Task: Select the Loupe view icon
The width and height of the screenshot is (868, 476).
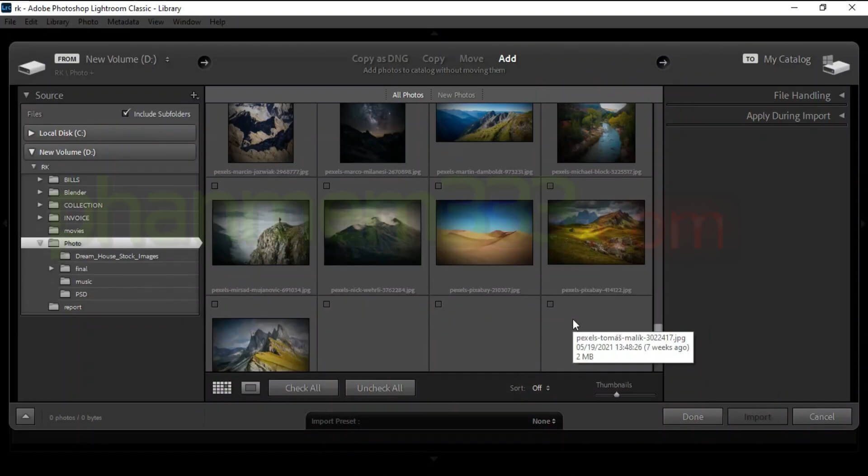Action: click(250, 387)
